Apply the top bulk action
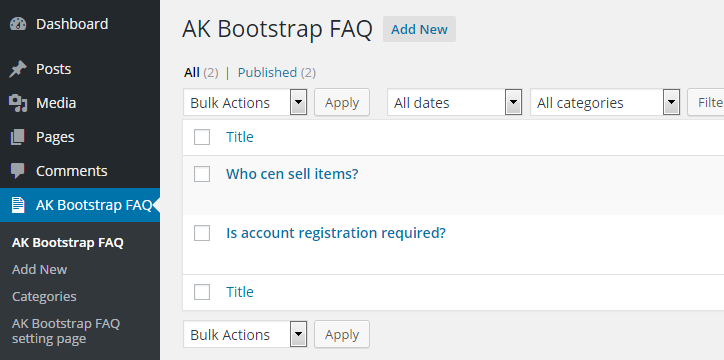Image resolution: width=724 pixels, height=360 pixels. [x=342, y=102]
